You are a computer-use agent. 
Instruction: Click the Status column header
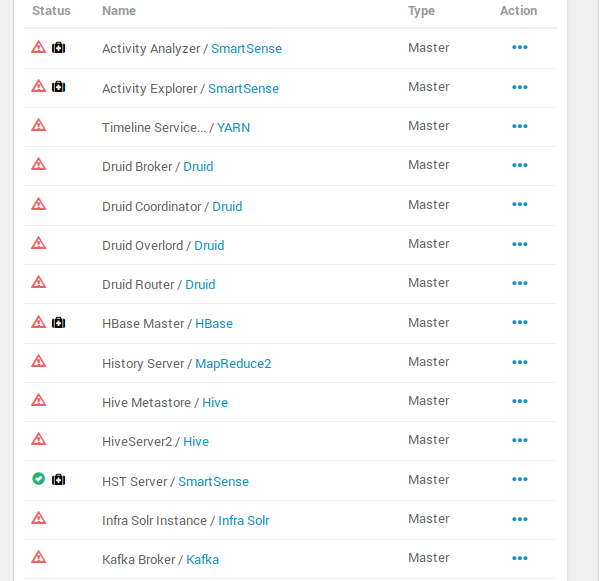pyautogui.click(x=51, y=11)
